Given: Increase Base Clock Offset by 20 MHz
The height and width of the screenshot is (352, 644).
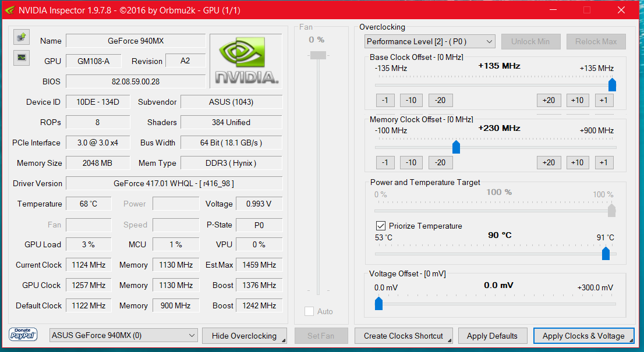Looking at the screenshot, I should coord(549,100).
